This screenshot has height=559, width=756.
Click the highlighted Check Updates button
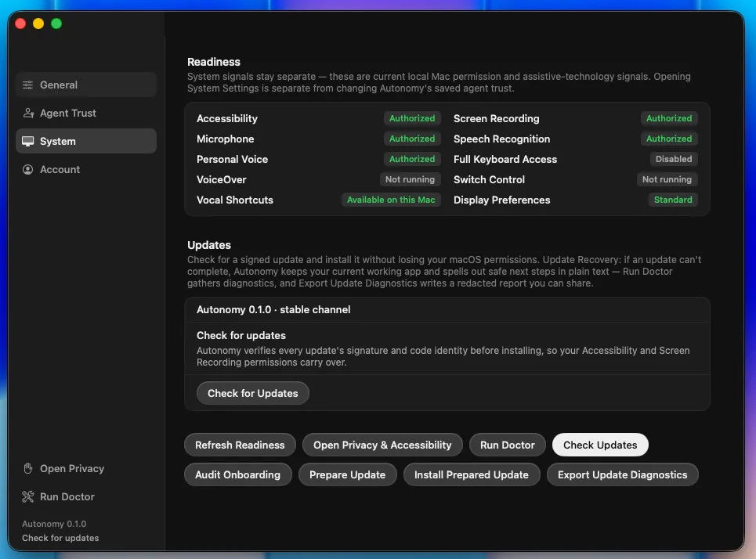tap(600, 445)
